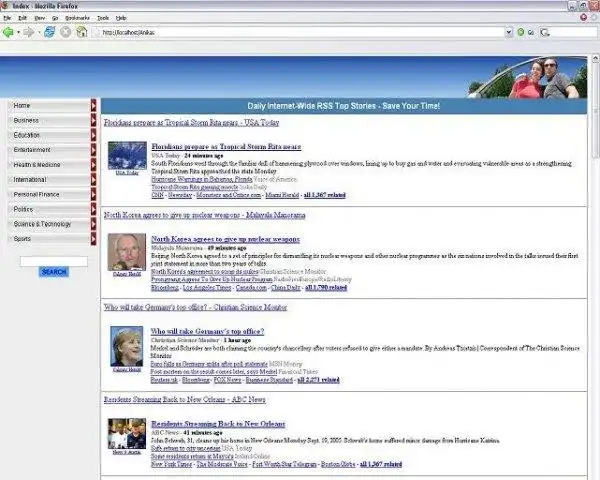
Task: Click the Newsday source link
Action: [180, 195]
